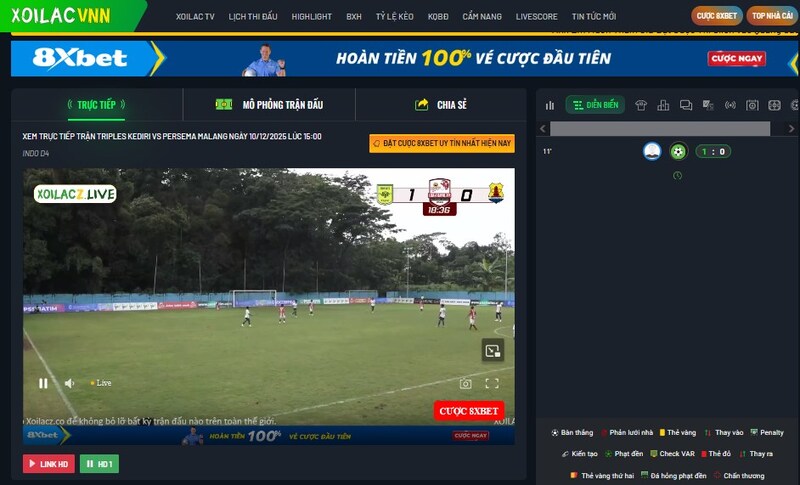
Task: Click the gray timeline scrollbar
Action: pos(660,129)
